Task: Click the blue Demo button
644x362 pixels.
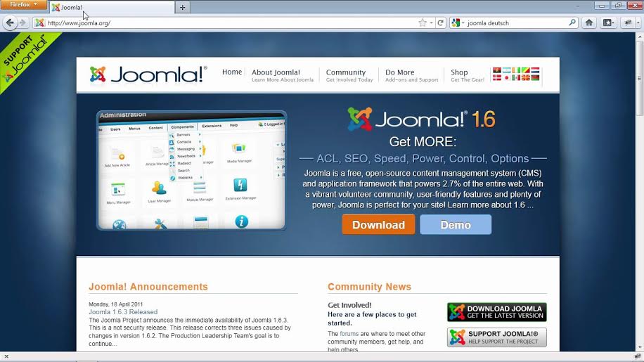Action: tap(456, 224)
